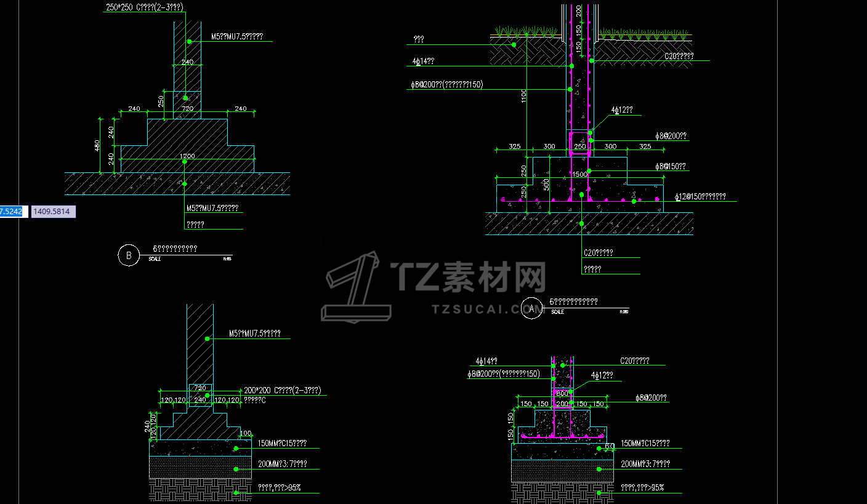Select the 480 vertical dimension text
The height and width of the screenshot is (504, 867).
coord(97,146)
